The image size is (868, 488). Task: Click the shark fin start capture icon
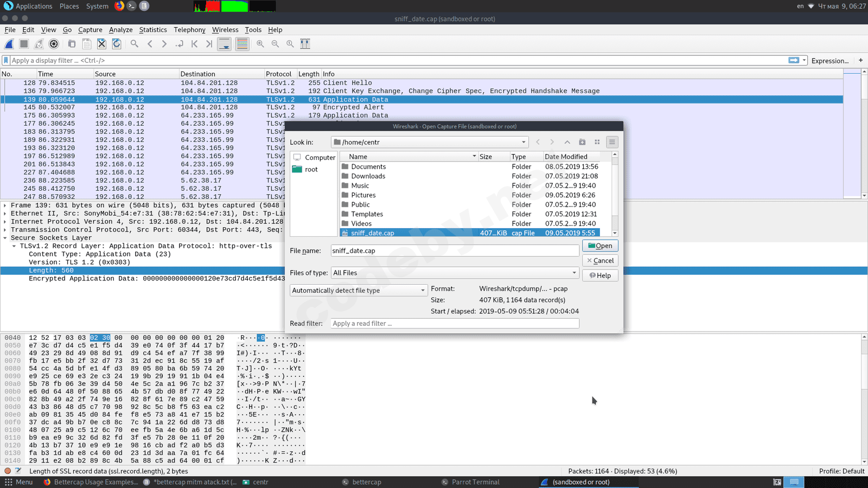[9, 44]
